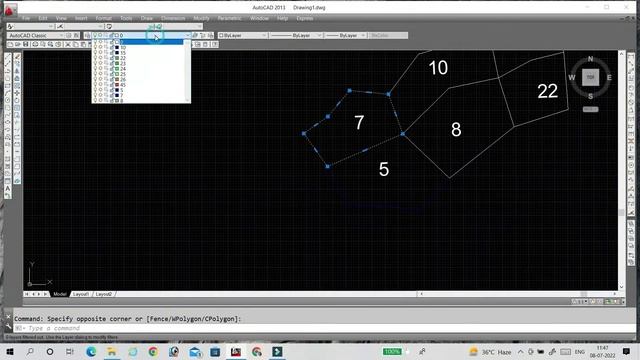The width and height of the screenshot is (640, 360).
Task: Select the Multiline Text A tool
Action: 8,188
